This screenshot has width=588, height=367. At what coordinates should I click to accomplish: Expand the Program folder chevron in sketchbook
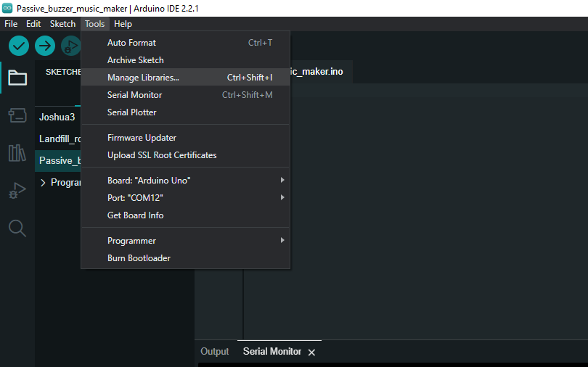coord(43,183)
